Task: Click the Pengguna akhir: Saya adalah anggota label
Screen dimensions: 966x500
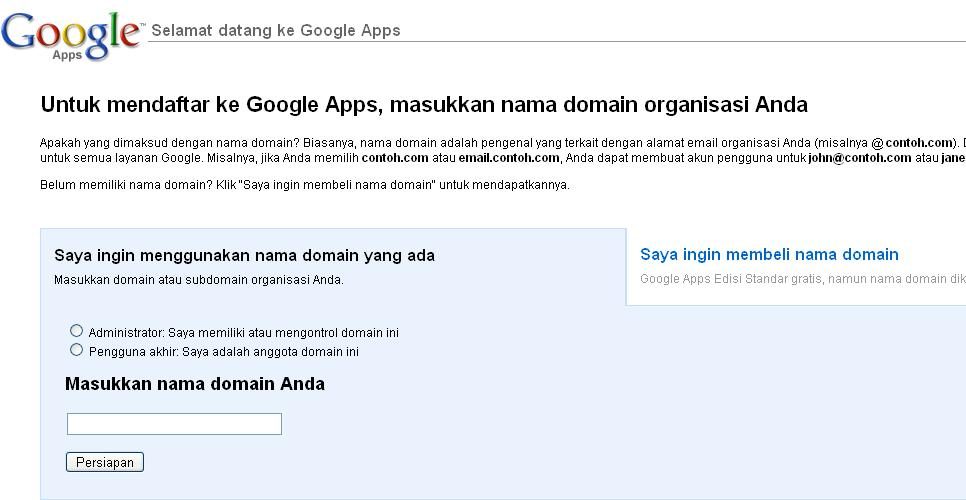Action: tap(224, 352)
